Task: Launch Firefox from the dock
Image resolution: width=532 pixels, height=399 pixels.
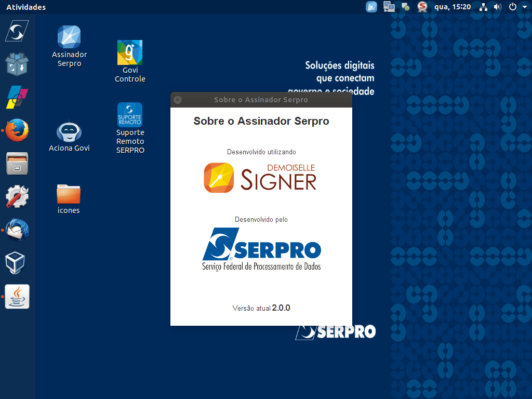Action: point(17,130)
